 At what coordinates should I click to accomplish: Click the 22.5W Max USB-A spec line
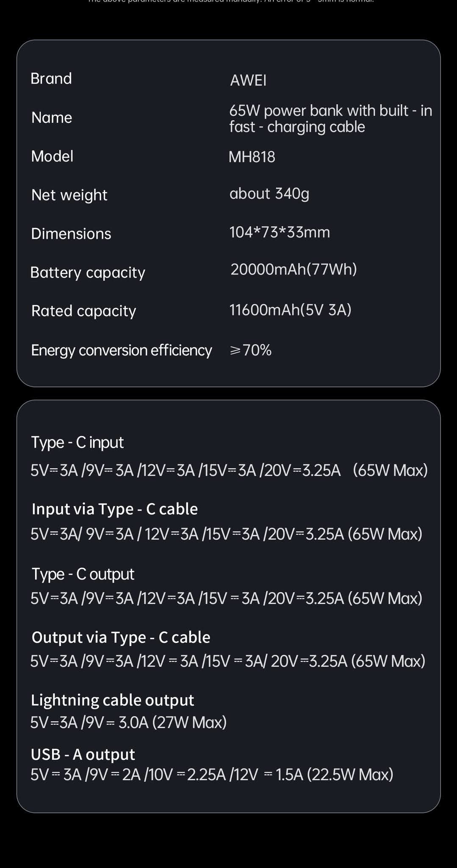[212, 774]
